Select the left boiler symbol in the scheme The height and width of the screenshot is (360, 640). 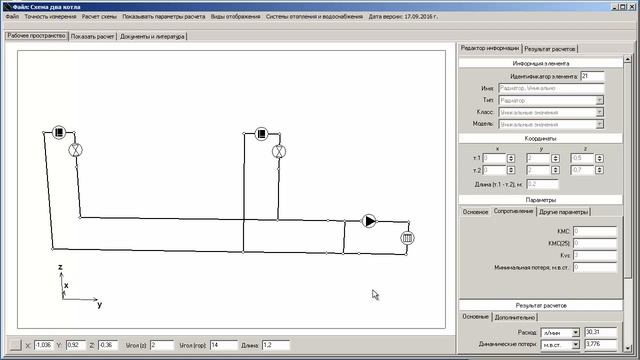(59, 132)
